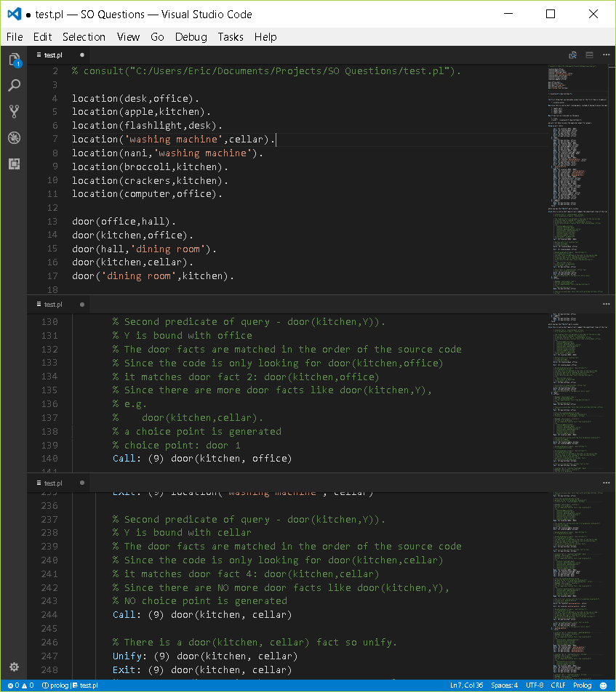Click the top editor's minimap
The width and height of the screenshot is (616, 692).
578,179
